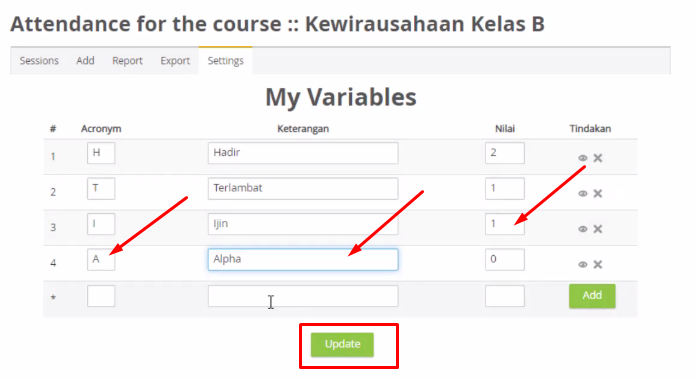Screen dimensions: 696x380
Task: Delete the Alpha status row
Action: pos(598,265)
